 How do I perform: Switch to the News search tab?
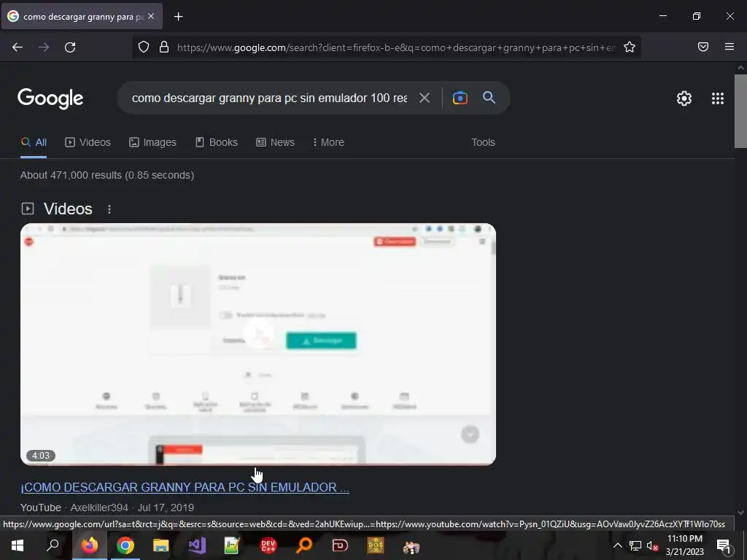pos(275,142)
